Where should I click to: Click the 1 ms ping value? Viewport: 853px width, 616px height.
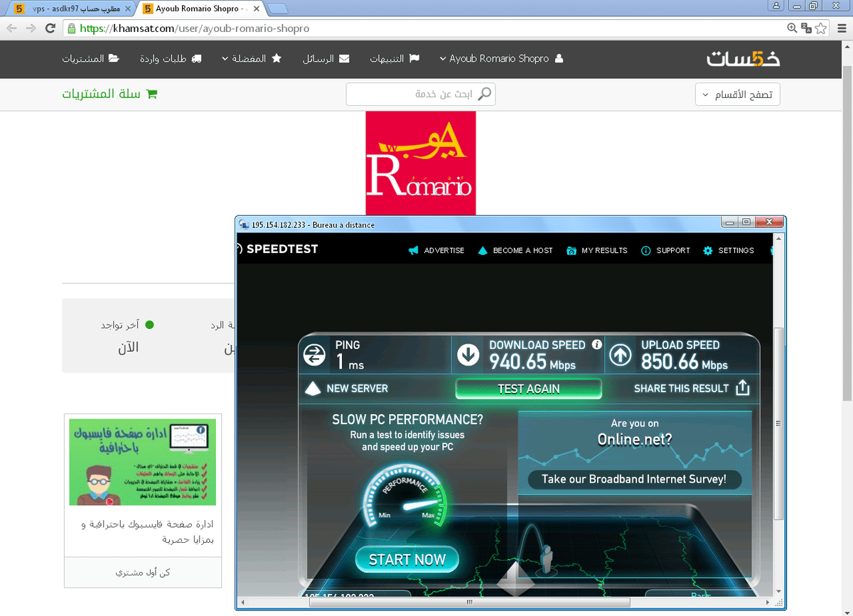pyautogui.click(x=350, y=362)
